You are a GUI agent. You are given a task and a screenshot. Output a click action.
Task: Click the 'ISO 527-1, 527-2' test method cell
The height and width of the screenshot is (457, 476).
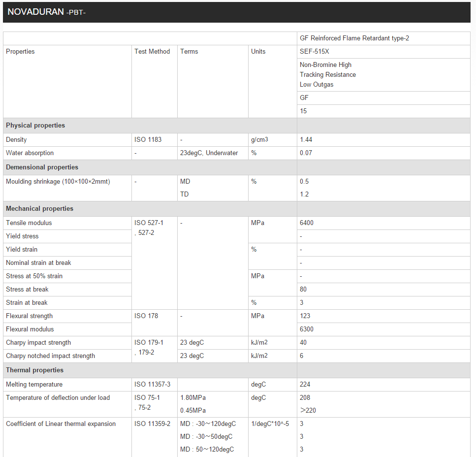click(155, 263)
